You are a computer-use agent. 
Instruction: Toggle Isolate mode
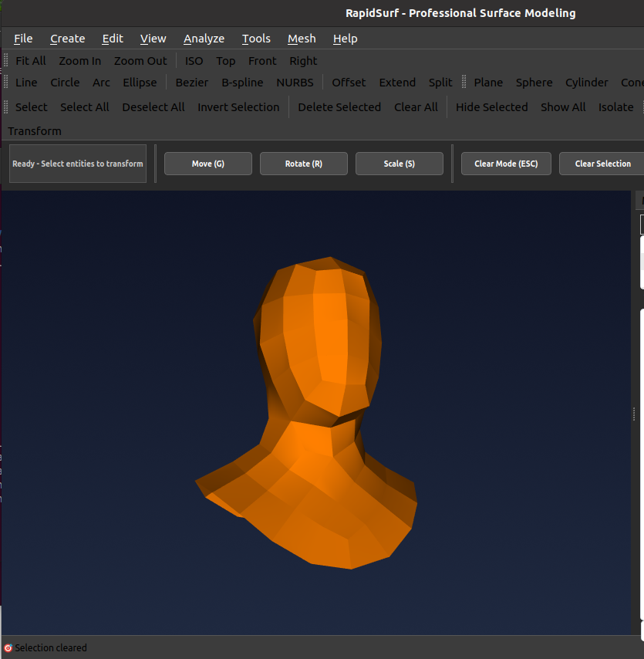(615, 106)
